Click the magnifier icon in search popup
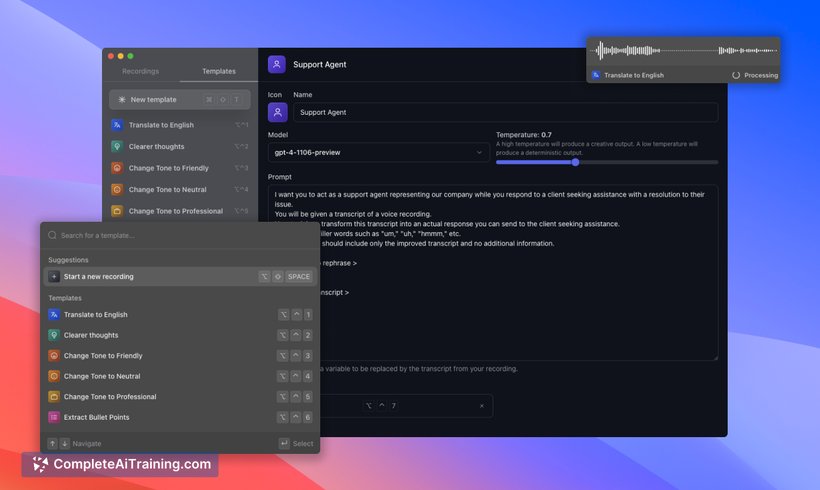The image size is (820, 490). [52, 235]
